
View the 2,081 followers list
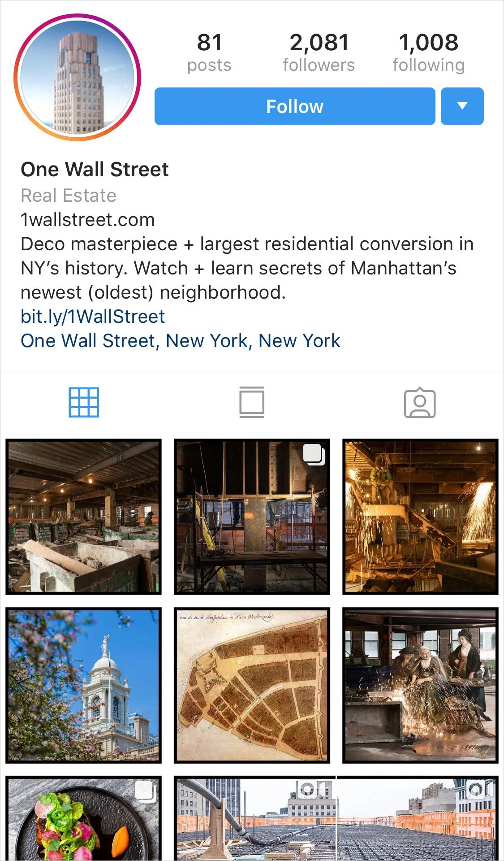pyautogui.click(x=319, y=52)
